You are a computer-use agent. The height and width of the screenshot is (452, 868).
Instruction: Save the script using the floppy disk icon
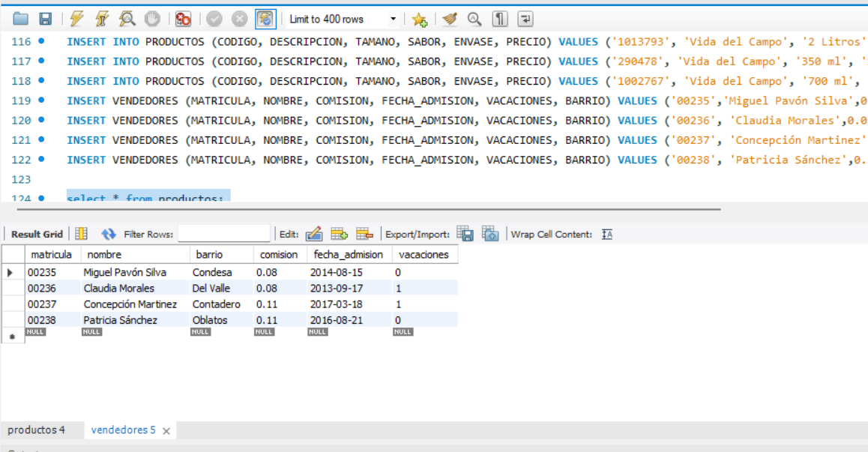[46, 19]
